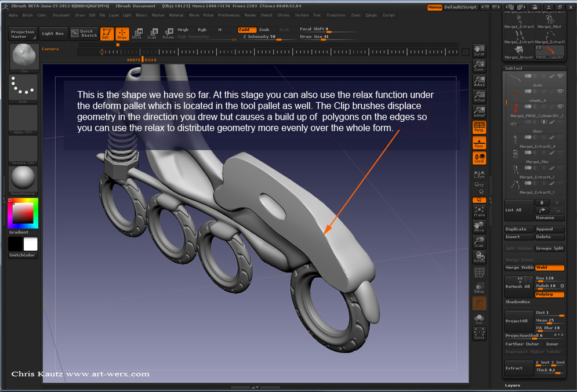Expand the Layers section

tap(513, 385)
